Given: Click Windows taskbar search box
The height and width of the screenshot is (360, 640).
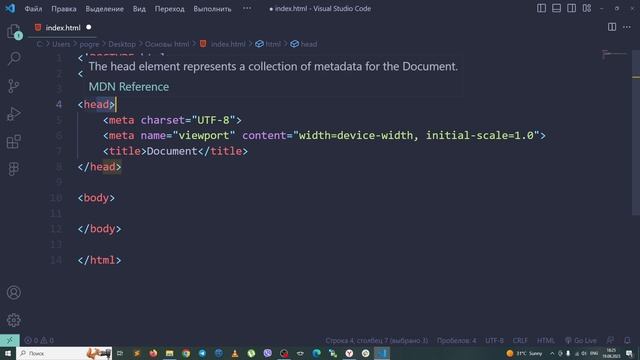Looking at the screenshot, I should coord(64,353).
